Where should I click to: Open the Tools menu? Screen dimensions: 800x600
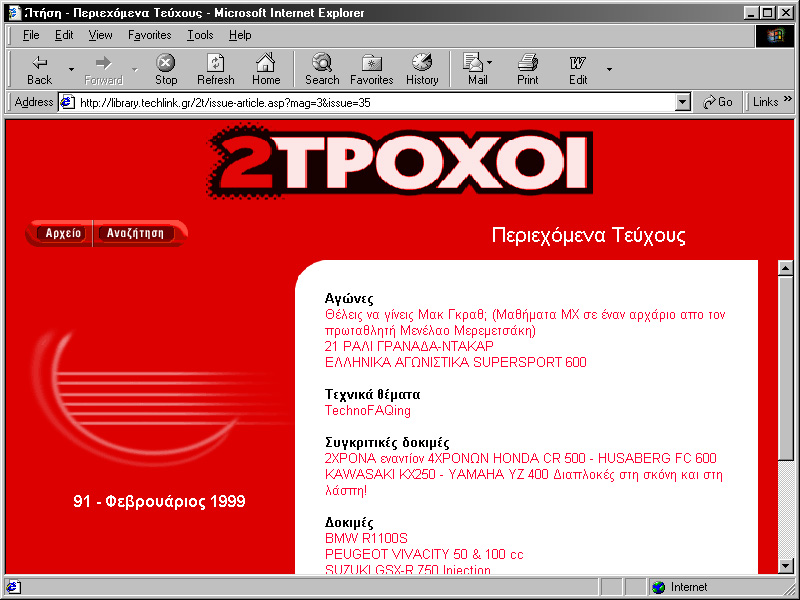coord(200,35)
